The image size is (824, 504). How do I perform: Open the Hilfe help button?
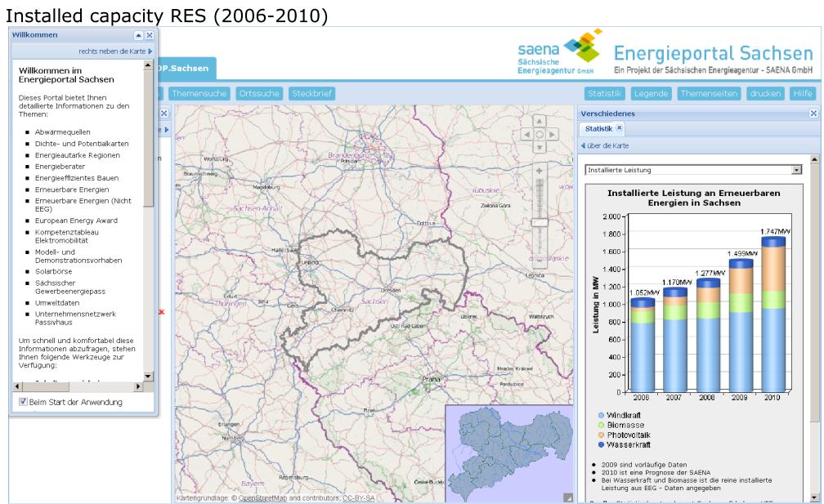[803, 93]
